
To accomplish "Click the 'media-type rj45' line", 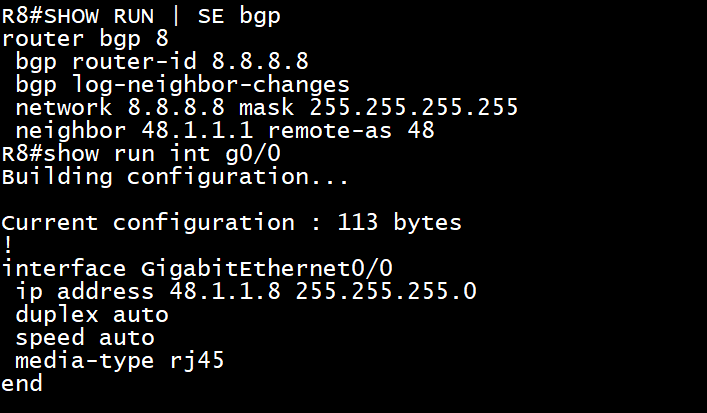I will (120, 361).
